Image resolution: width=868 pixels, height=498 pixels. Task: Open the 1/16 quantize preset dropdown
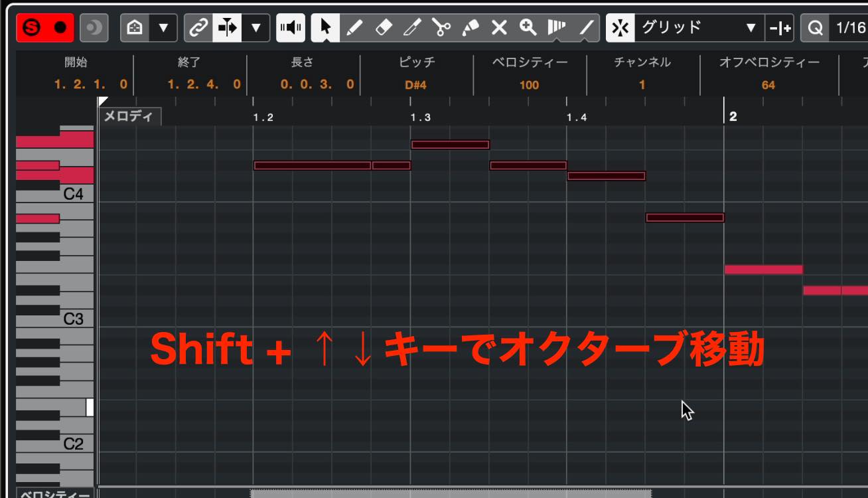(849, 28)
